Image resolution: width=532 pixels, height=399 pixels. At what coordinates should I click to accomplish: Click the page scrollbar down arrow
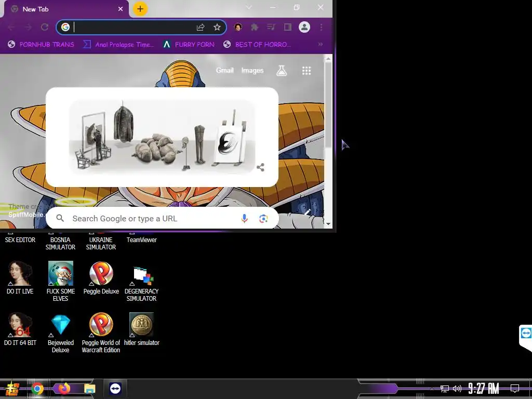tap(328, 224)
